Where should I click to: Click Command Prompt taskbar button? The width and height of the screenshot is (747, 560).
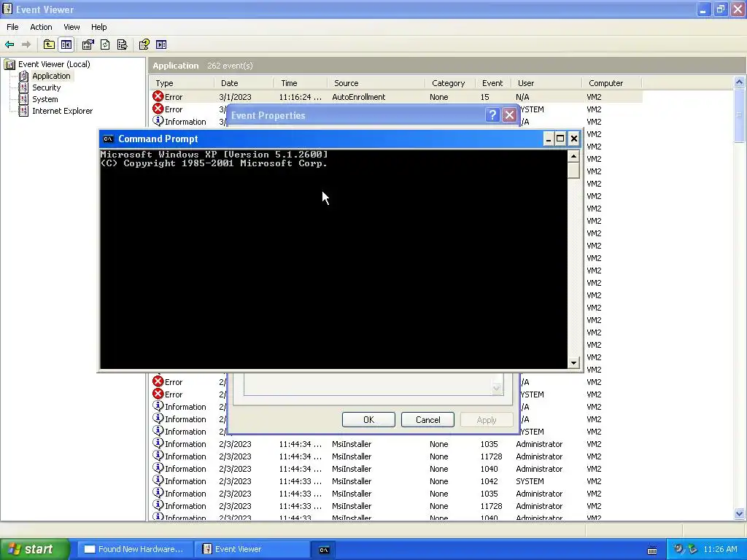(324, 550)
